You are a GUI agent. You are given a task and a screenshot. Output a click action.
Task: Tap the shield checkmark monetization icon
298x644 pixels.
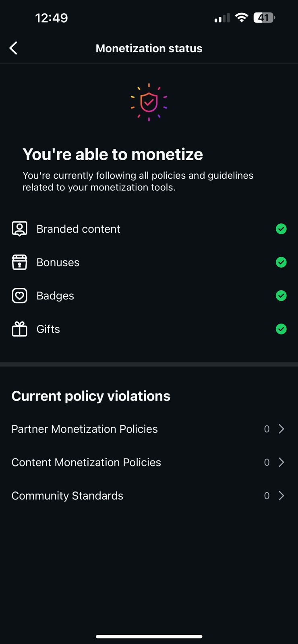pyautogui.click(x=149, y=102)
